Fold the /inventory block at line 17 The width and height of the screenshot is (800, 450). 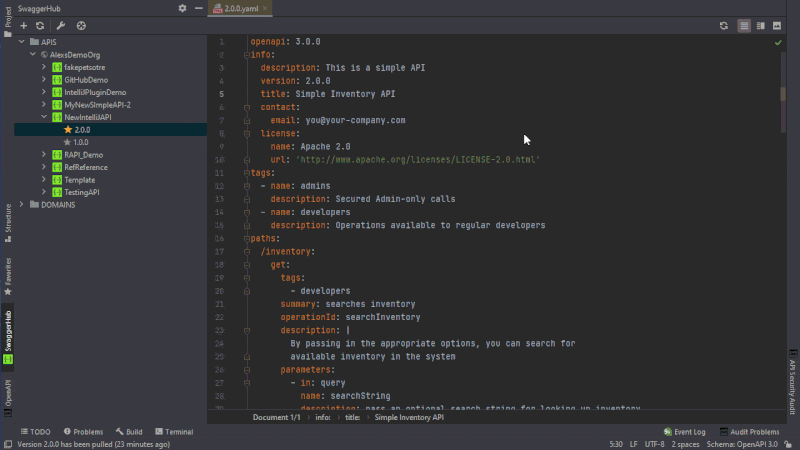coord(247,252)
